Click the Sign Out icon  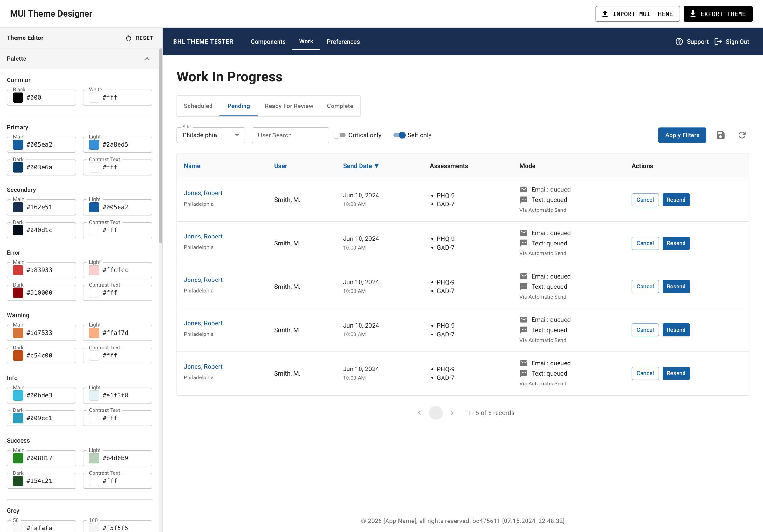pyautogui.click(x=718, y=42)
